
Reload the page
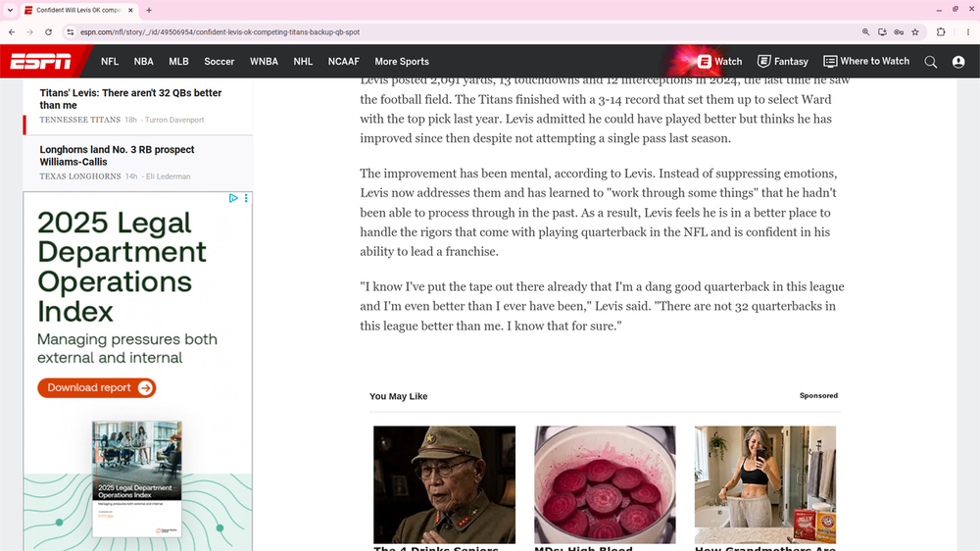[x=48, y=32]
